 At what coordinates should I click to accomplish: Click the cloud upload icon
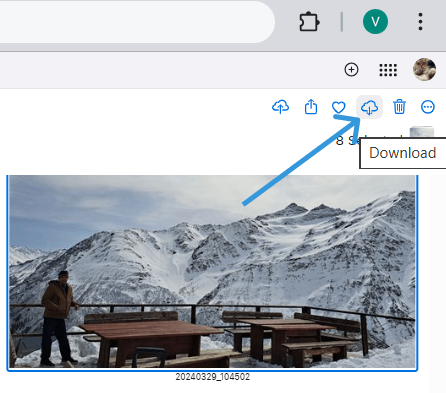280,107
